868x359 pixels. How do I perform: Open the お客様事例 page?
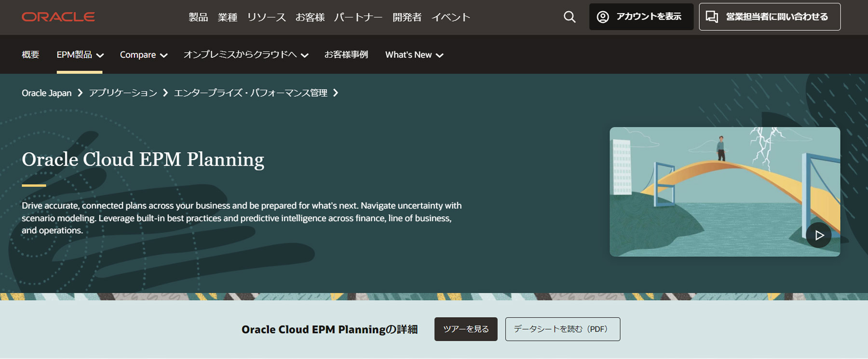pos(346,55)
